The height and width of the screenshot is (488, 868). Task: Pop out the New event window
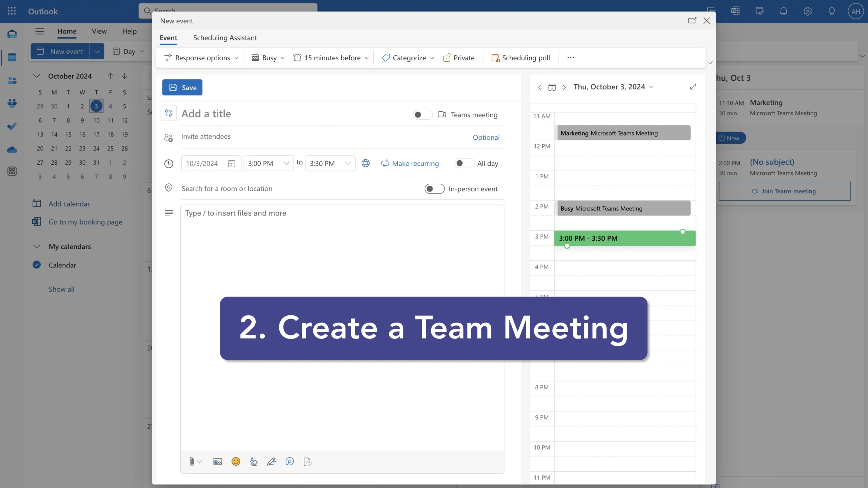click(x=692, y=21)
